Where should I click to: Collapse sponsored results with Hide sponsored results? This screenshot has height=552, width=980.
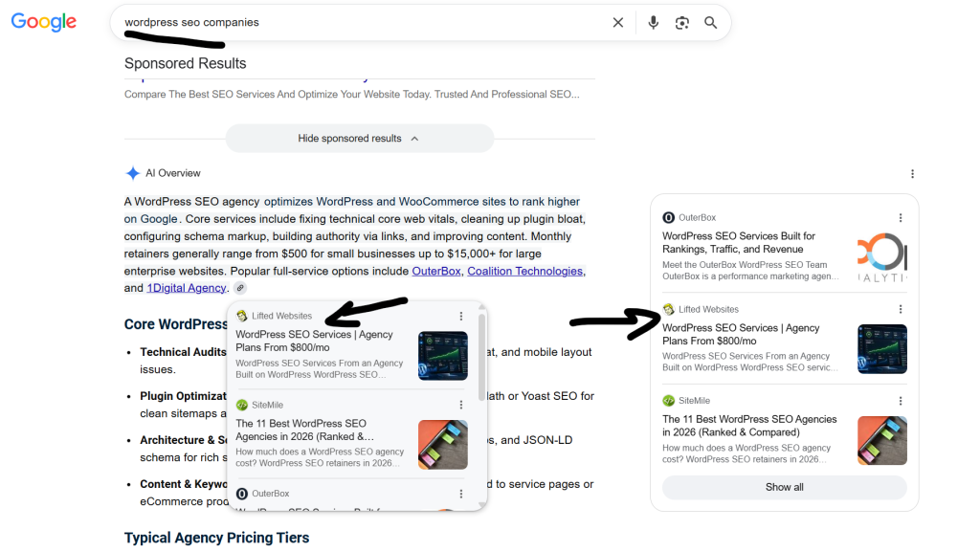[x=360, y=138]
